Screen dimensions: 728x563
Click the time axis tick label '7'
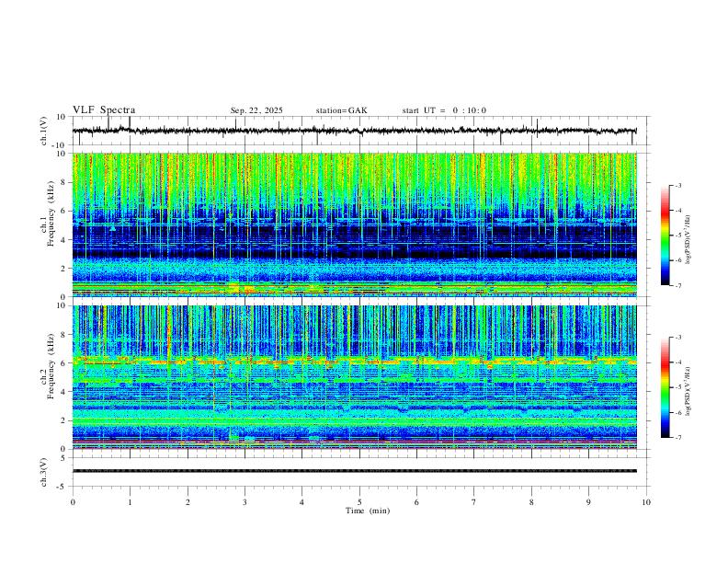474,502
